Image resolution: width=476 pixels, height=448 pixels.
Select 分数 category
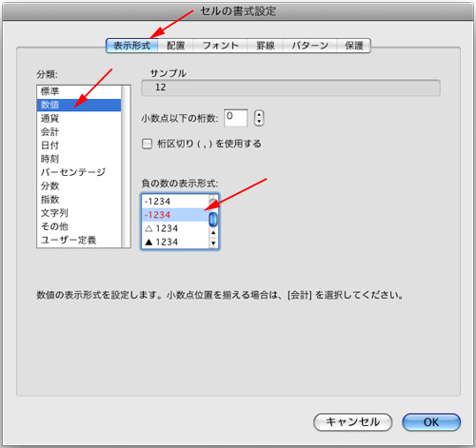[79, 185]
